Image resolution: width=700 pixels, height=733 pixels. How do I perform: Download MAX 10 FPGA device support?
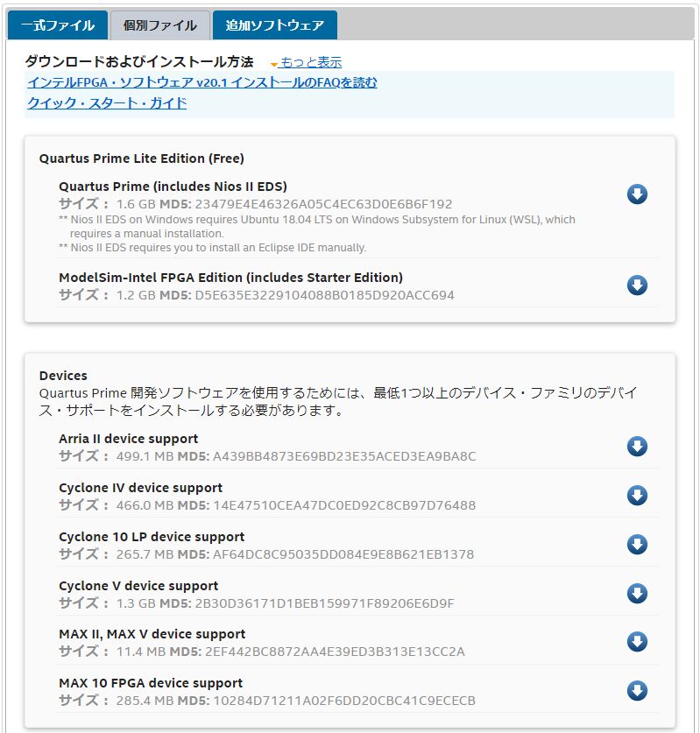pyautogui.click(x=637, y=691)
